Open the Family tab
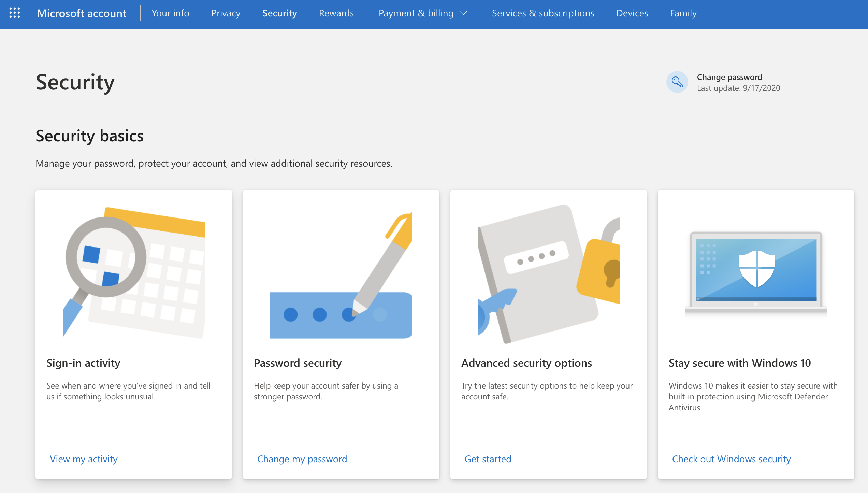 (683, 13)
